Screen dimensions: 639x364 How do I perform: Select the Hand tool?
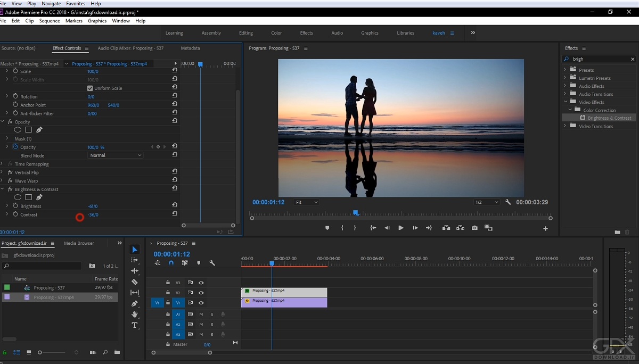(135, 315)
